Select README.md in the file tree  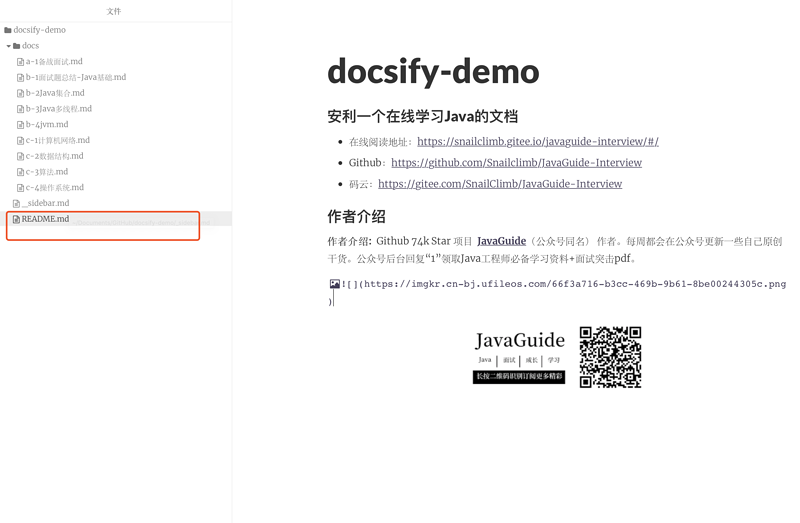coord(45,219)
